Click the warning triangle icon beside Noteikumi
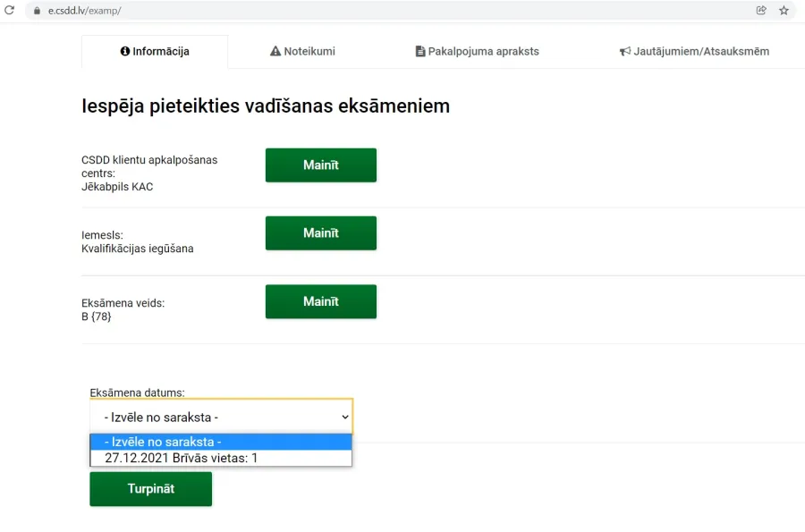 [275, 51]
